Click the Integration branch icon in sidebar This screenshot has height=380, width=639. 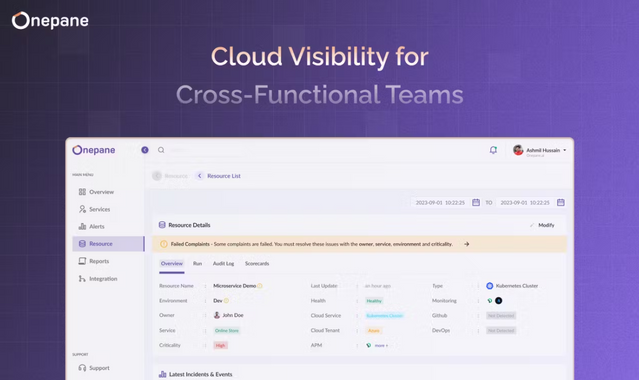82,278
